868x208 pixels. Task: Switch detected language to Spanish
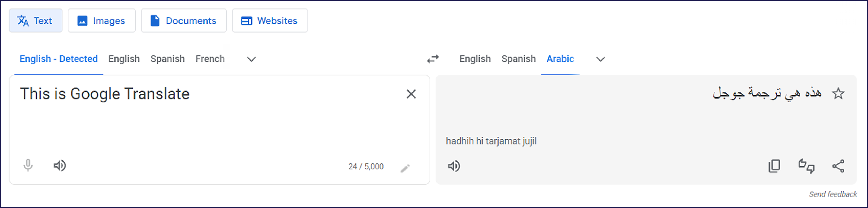(167, 59)
